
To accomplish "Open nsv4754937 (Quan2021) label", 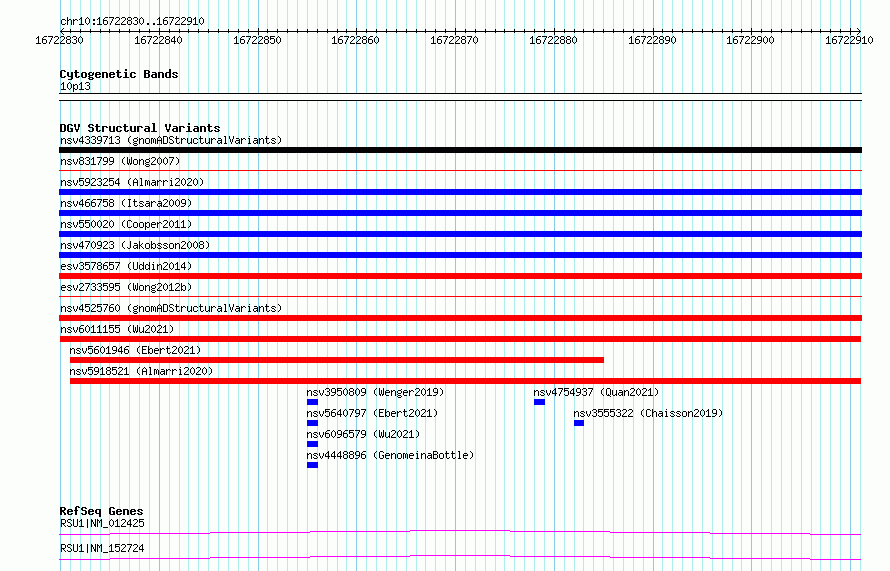I will (596, 392).
